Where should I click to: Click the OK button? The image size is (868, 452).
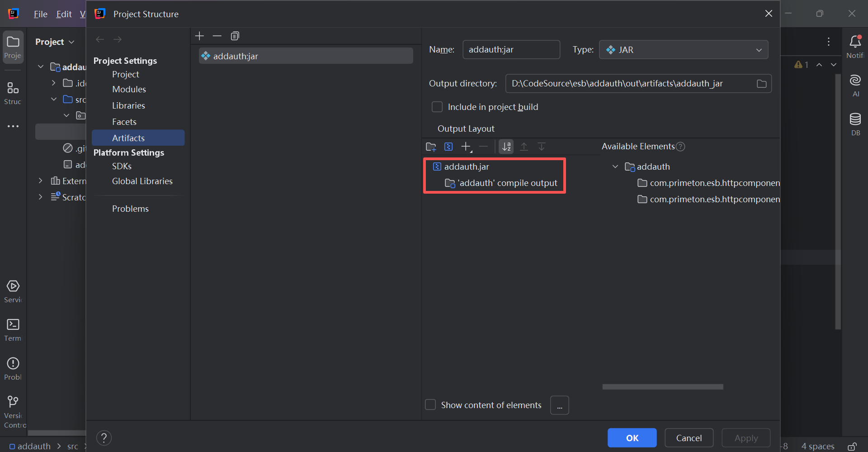point(632,438)
